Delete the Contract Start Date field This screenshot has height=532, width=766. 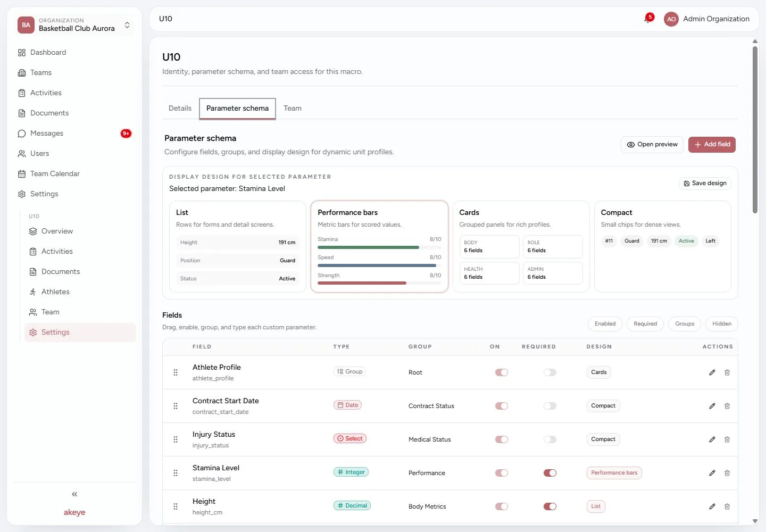pyautogui.click(x=727, y=406)
